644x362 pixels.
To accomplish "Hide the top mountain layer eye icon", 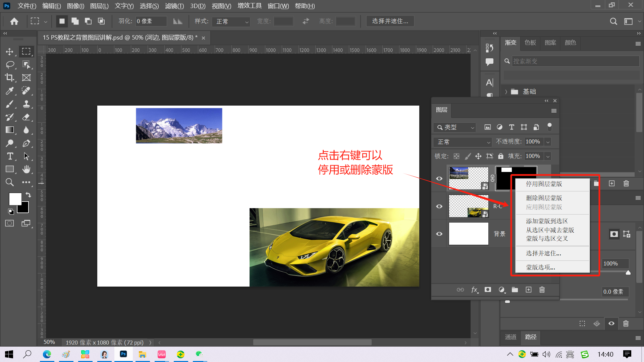I will click(x=439, y=179).
